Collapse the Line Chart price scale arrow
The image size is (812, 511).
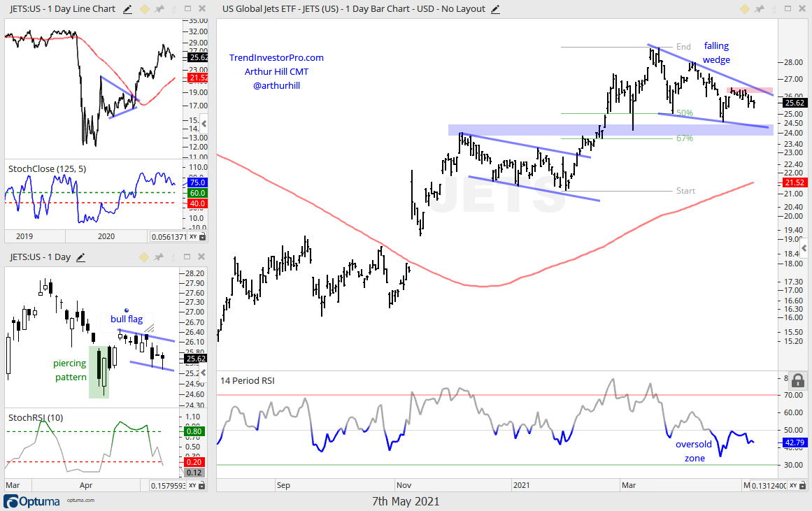[204, 124]
